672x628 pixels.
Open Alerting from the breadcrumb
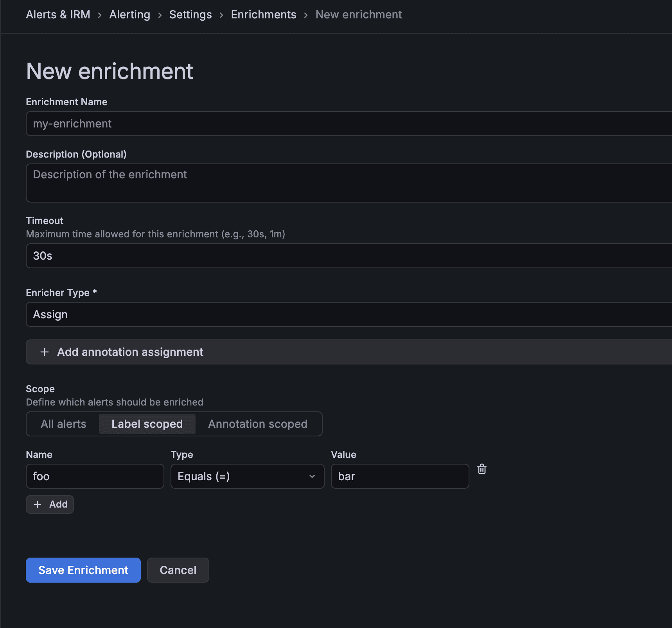coord(129,14)
